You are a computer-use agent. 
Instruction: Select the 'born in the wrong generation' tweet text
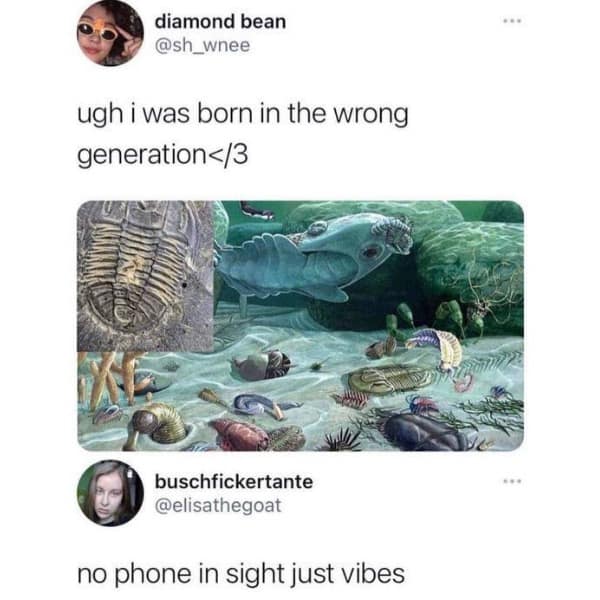click(x=243, y=134)
